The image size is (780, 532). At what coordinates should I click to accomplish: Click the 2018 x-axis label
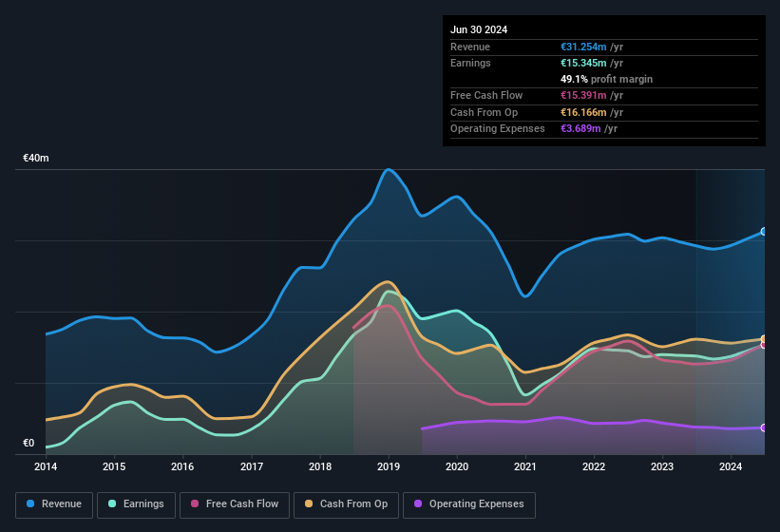click(320, 466)
